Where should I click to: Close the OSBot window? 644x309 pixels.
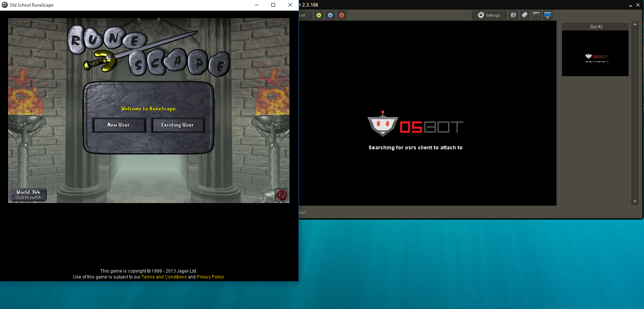[x=638, y=5]
